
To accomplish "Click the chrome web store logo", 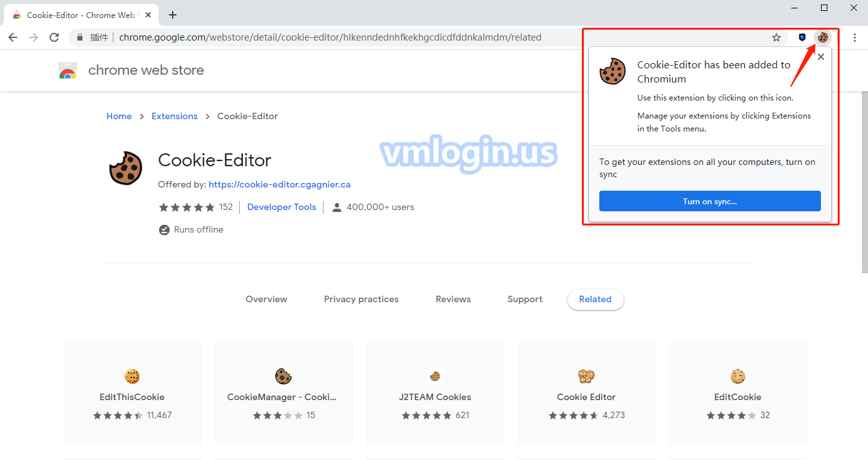I will (68, 71).
